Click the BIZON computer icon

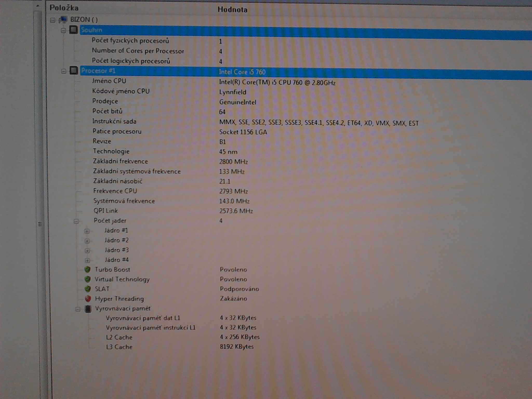tap(63, 19)
